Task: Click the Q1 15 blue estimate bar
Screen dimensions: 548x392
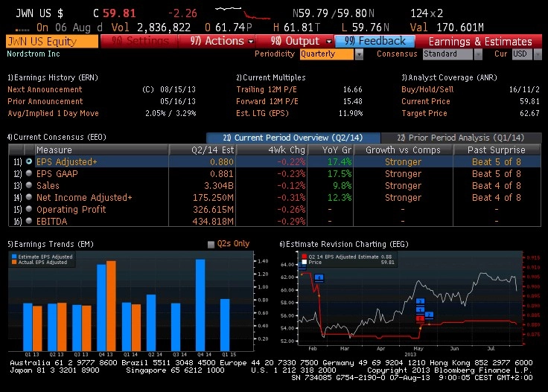Action: point(225,324)
